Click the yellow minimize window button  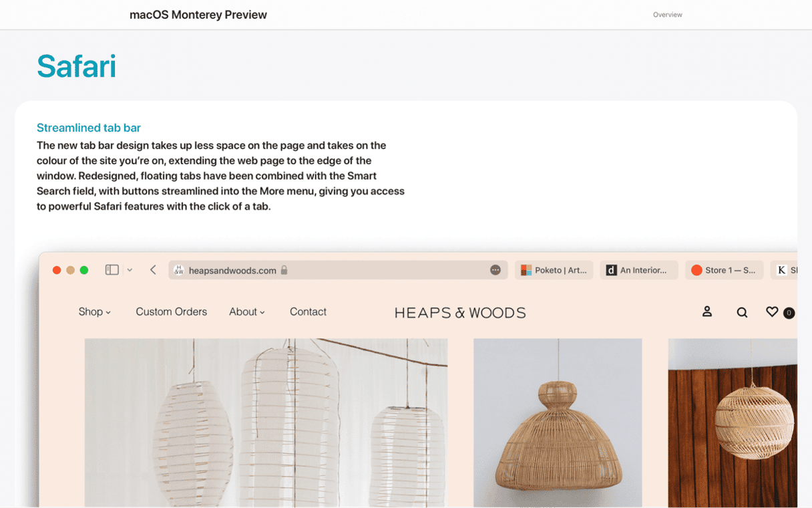70,270
